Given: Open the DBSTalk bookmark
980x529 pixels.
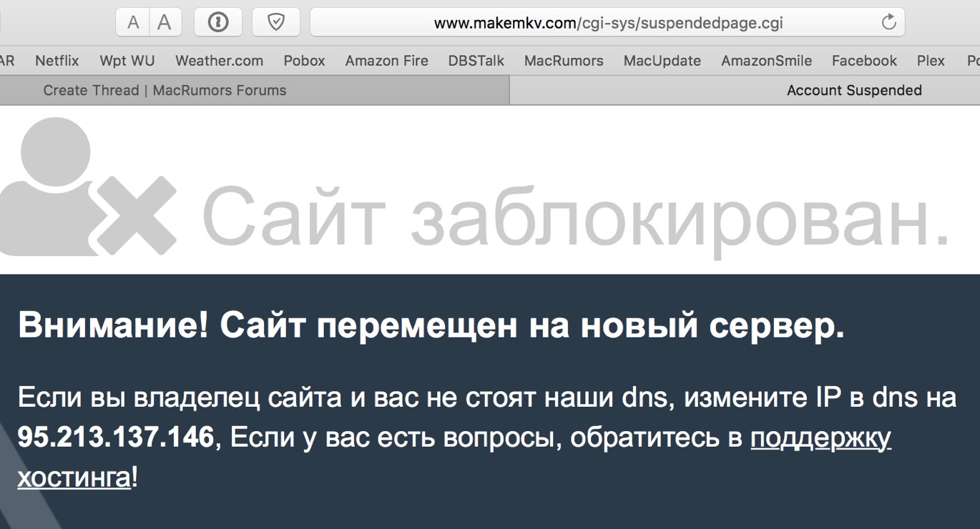Looking at the screenshot, I should coord(476,61).
